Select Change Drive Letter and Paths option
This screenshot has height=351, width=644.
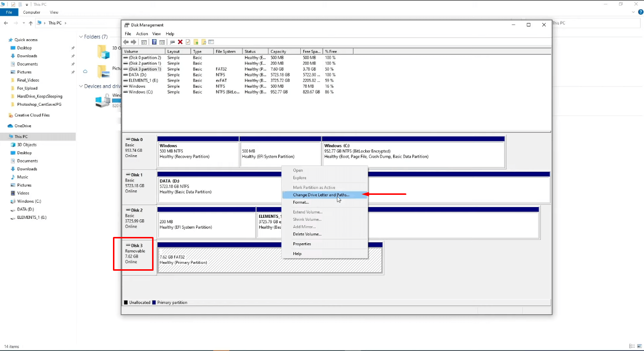coord(321,195)
